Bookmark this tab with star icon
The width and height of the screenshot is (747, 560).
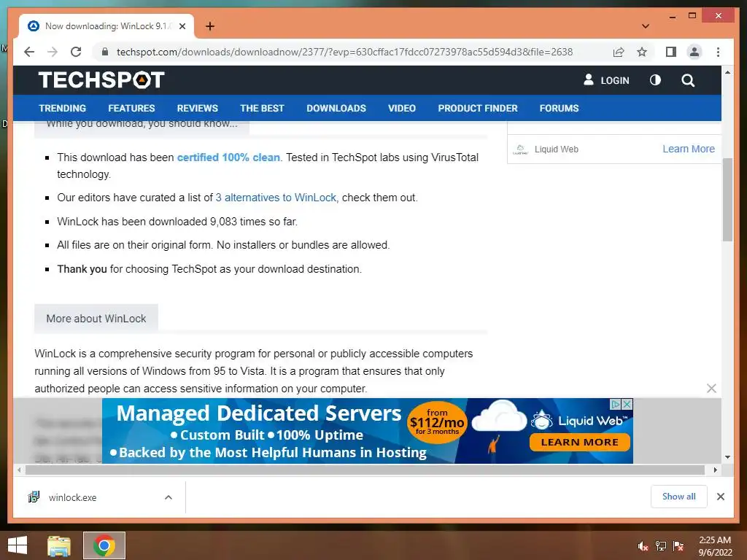point(642,52)
